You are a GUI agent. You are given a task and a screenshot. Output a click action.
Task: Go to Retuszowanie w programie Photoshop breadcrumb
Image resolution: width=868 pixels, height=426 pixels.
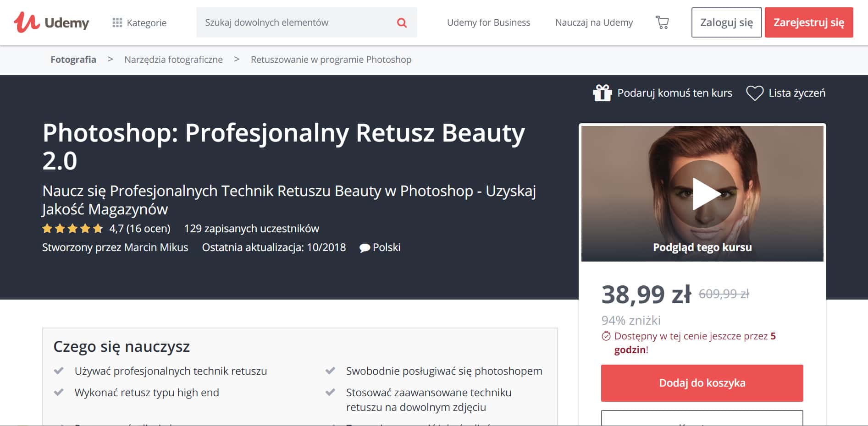[331, 60]
